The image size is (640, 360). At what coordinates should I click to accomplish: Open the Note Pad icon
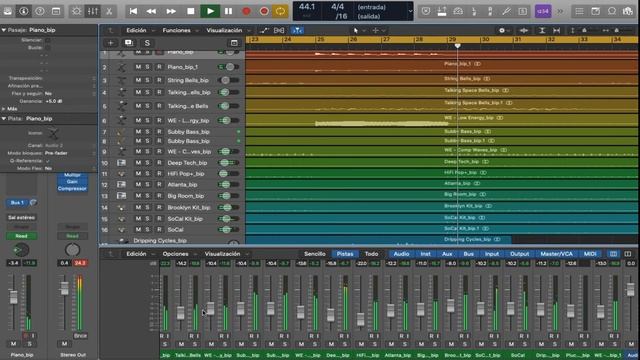[596, 11]
